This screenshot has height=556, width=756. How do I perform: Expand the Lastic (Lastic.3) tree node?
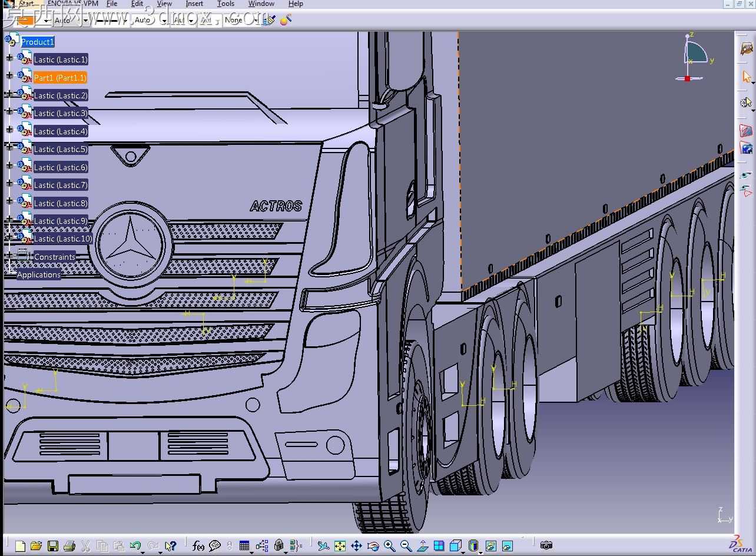coord(9,111)
